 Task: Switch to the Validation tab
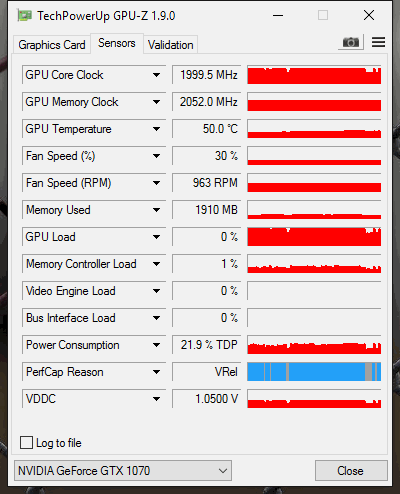pyautogui.click(x=171, y=45)
